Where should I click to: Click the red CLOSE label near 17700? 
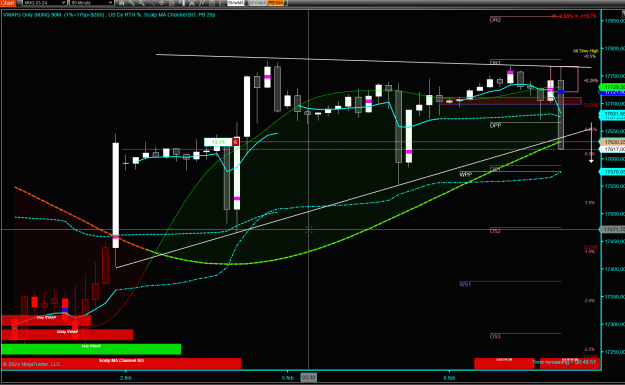click(x=590, y=105)
